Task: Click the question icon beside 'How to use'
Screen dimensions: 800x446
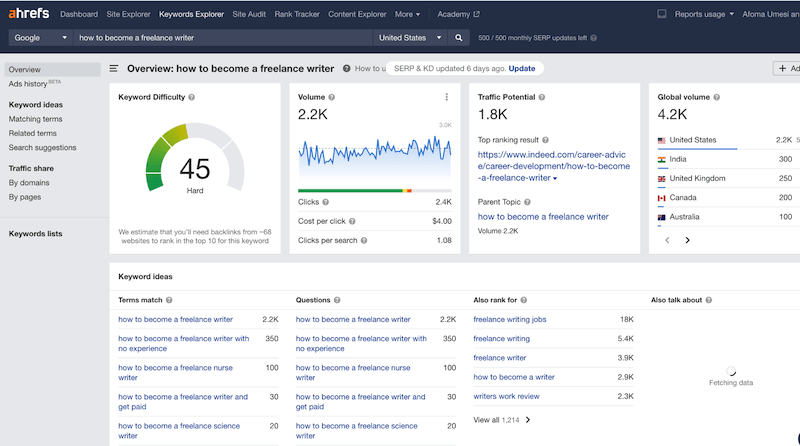Action: 346,68
